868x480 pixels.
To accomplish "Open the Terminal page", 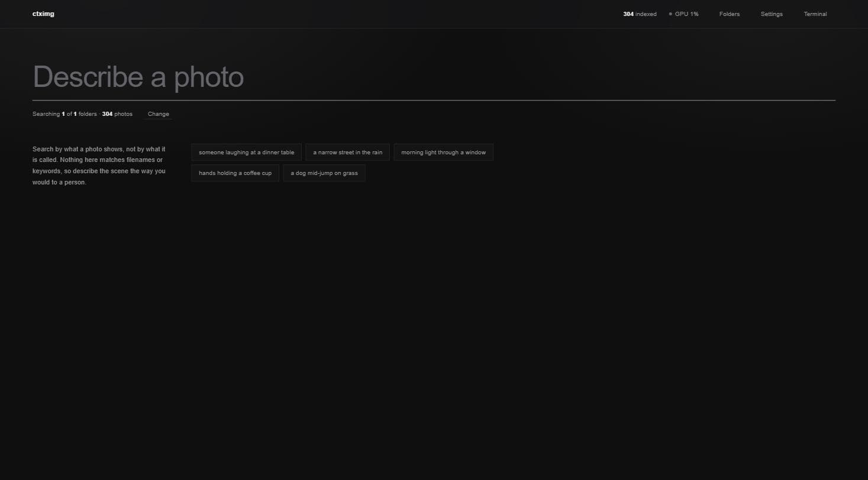I will [x=815, y=14].
